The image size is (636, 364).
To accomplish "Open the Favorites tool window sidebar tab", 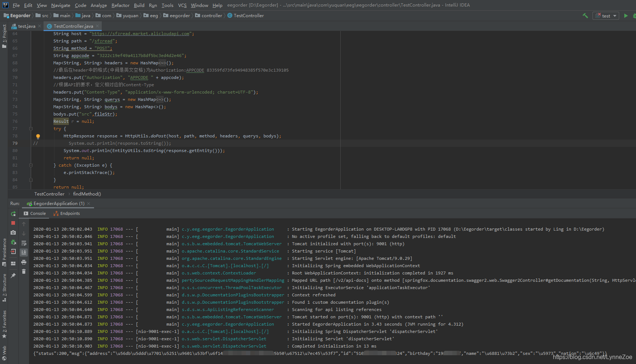I will click(4, 324).
